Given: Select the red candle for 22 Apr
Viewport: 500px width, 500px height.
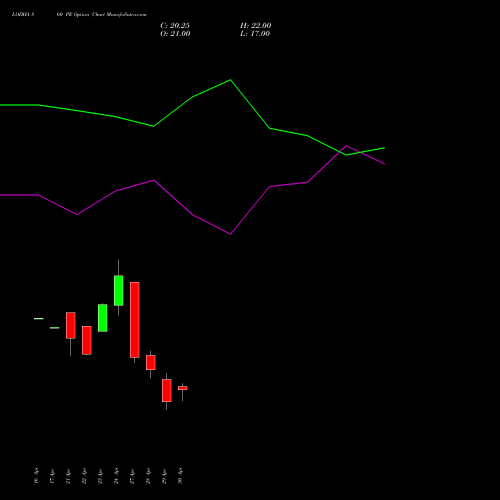Looking at the screenshot, I should [87, 340].
